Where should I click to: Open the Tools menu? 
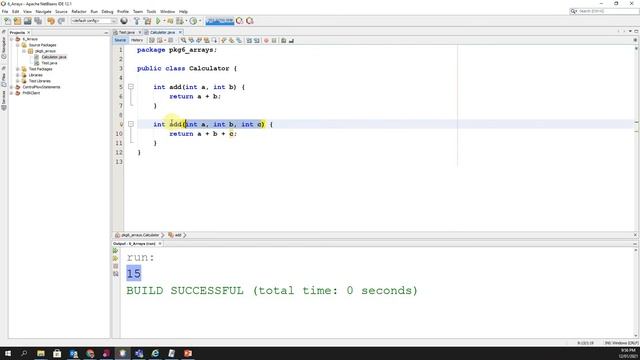click(x=151, y=11)
